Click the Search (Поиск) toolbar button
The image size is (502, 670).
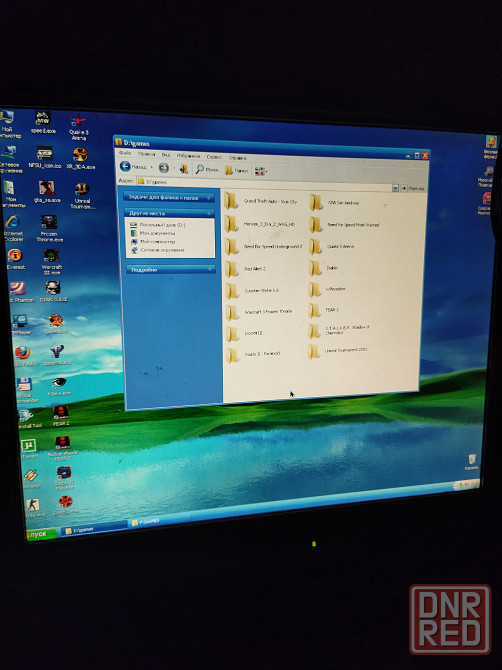[207, 170]
